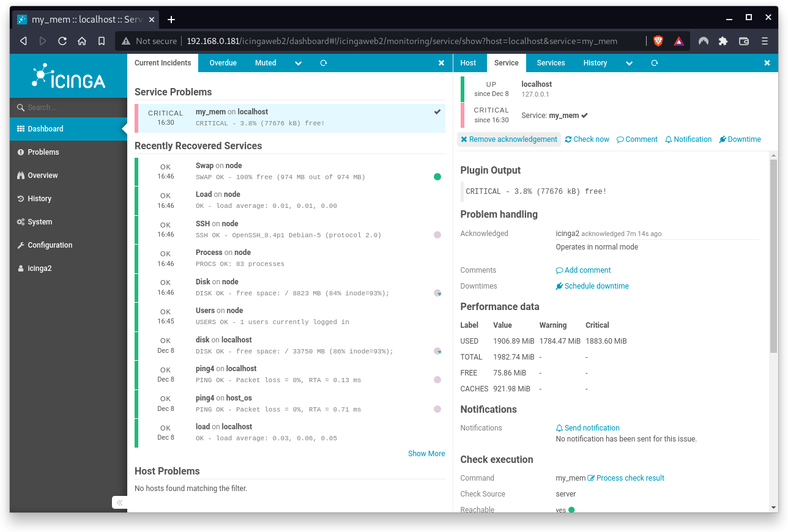The width and height of the screenshot is (788, 532).
Task: Click the search field in the sidebar
Action: [61, 107]
